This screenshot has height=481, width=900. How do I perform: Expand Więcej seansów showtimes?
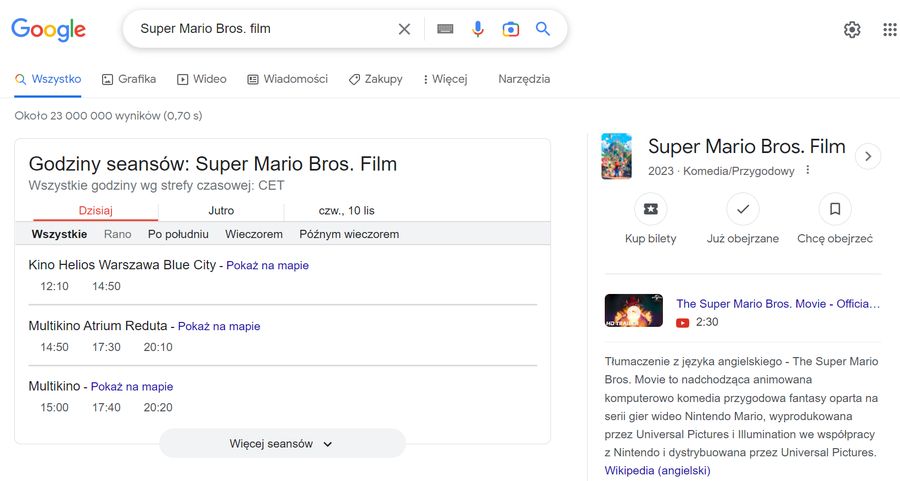[x=282, y=444]
